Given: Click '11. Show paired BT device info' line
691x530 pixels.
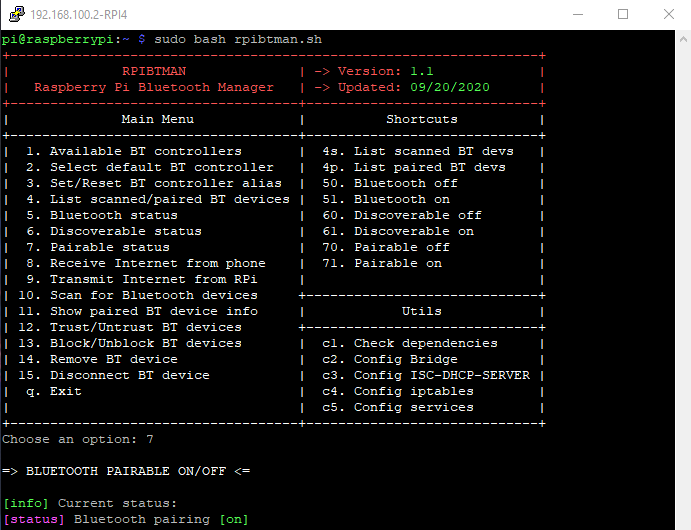Looking at the screenshot, I should (138, 311).
